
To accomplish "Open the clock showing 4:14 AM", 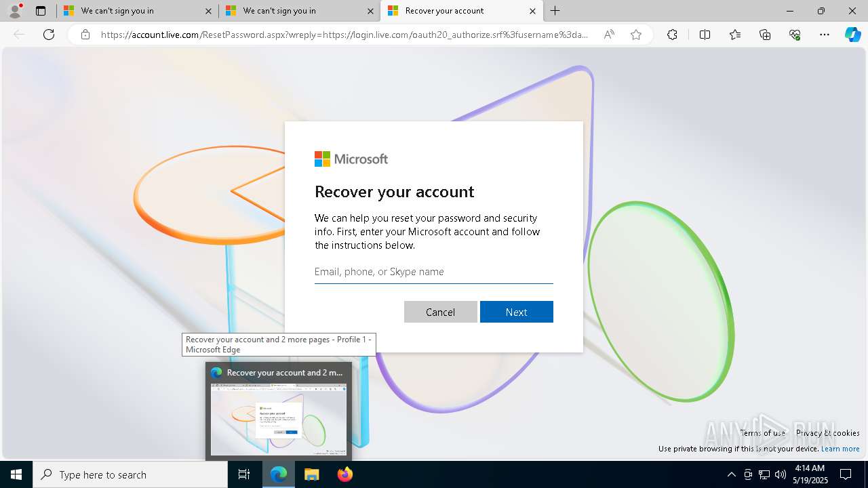I will (x=809, y=474).
